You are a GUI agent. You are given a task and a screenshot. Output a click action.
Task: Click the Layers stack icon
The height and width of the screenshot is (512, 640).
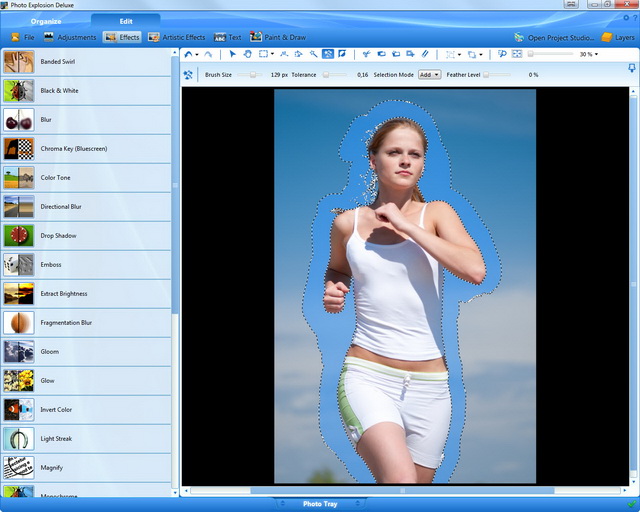(x=607, y=37)
